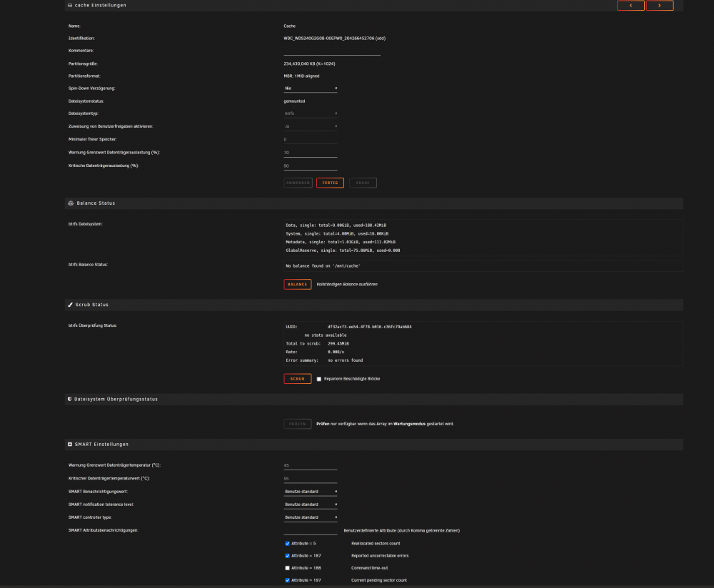714x588 pixels.
Task: Click the PRÜFEN button
Action: 297,424
